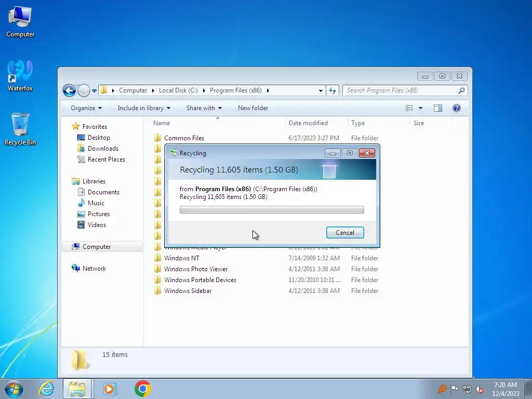Open the Windows Start button
Image resolution: width=532 pixels, height=399 pixels.
click(14, 389)
